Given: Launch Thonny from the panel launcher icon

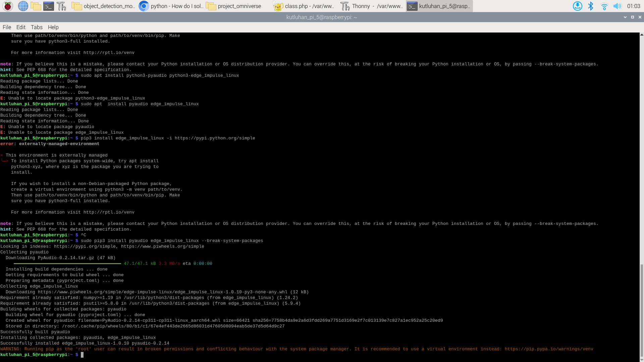Looking at the screenshot, I should 61,6.
